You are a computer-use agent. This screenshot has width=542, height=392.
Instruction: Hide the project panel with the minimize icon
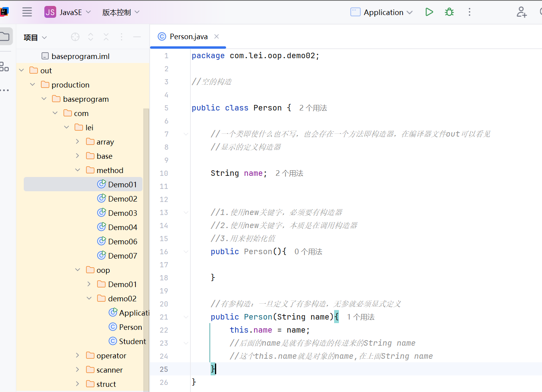137,37
